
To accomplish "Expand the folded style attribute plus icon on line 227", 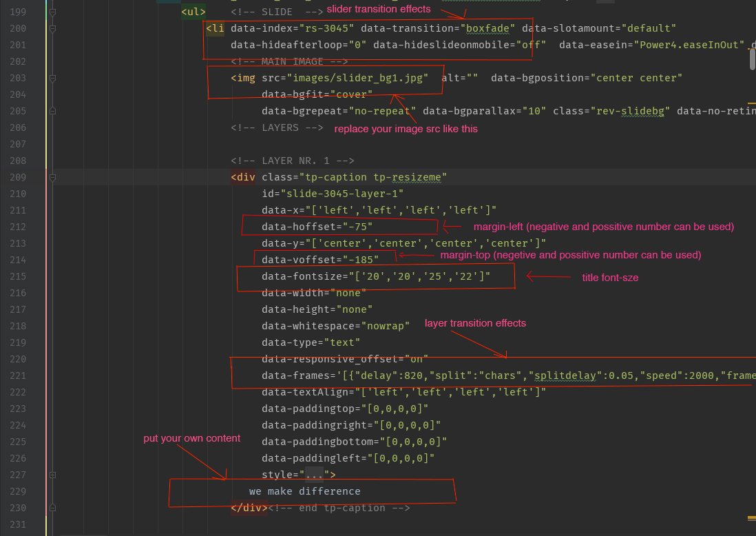I will [52, 475].
